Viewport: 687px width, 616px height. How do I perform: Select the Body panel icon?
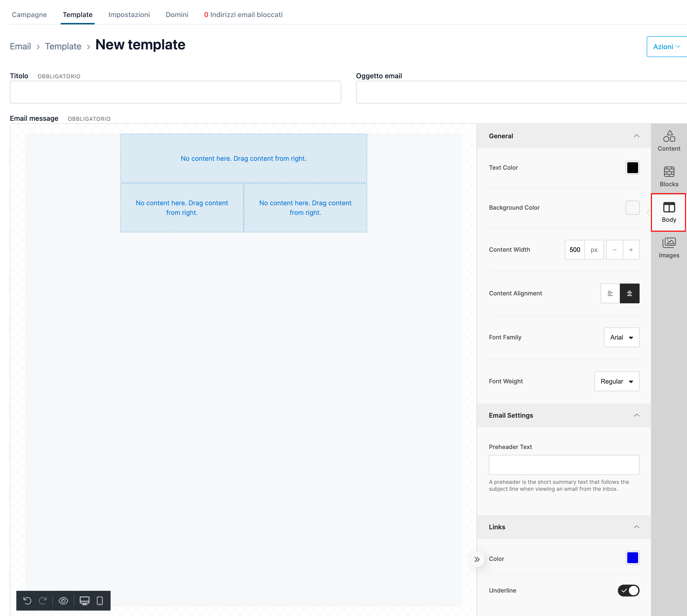[x=669, y=212]
